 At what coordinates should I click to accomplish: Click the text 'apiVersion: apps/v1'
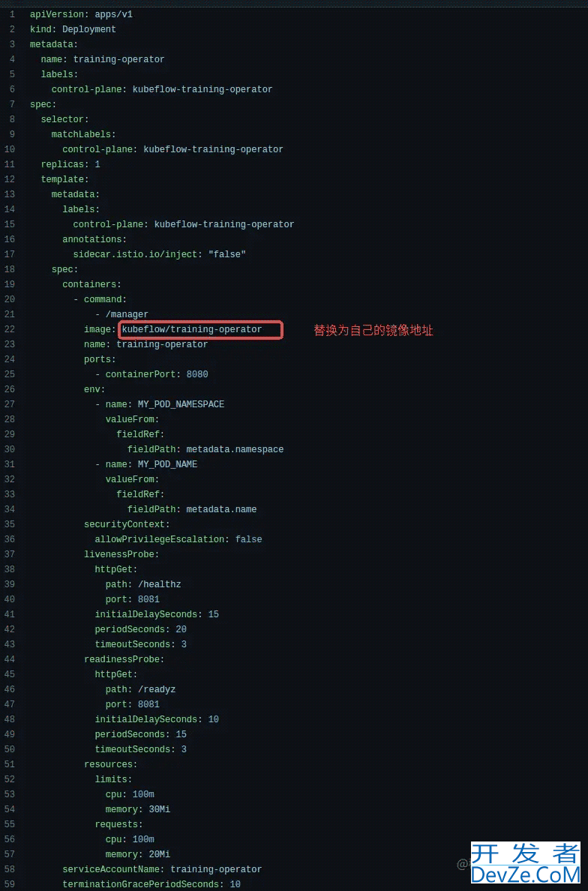81,14
